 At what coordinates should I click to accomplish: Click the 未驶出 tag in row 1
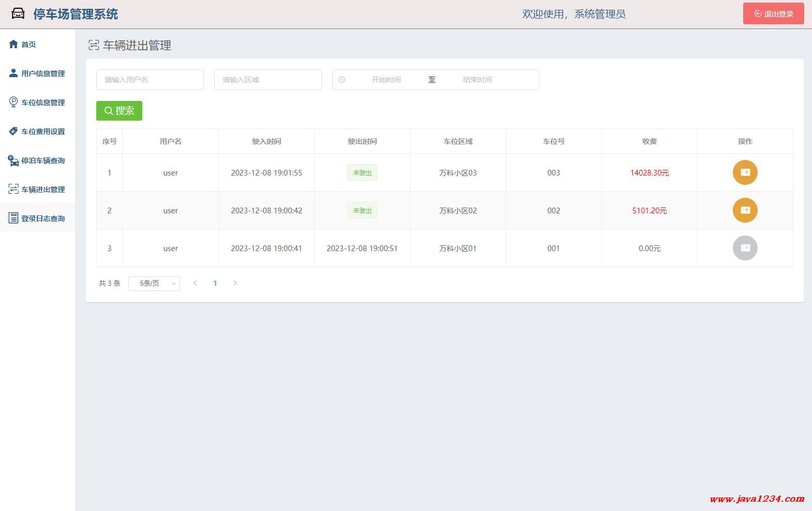coord(362,173)
